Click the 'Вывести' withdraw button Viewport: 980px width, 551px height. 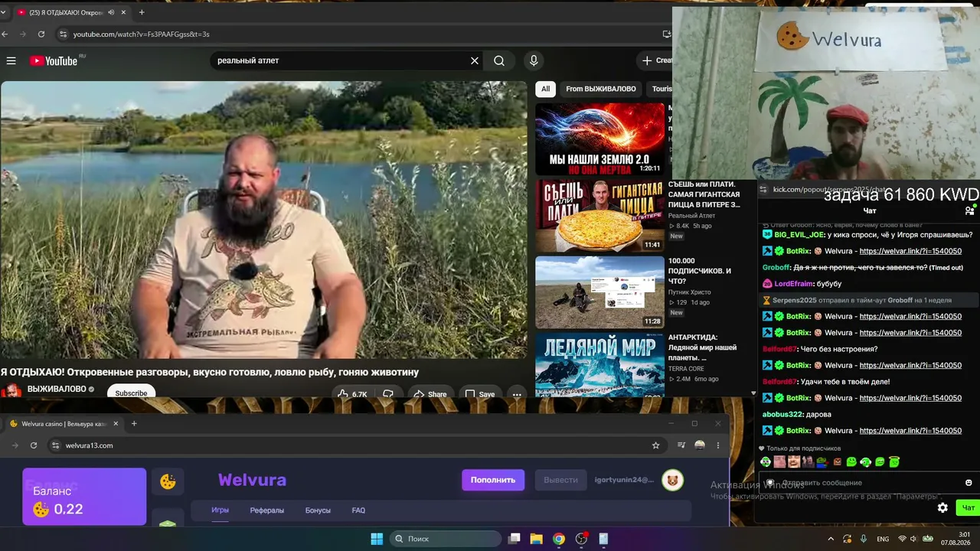(x=560, y=480)
